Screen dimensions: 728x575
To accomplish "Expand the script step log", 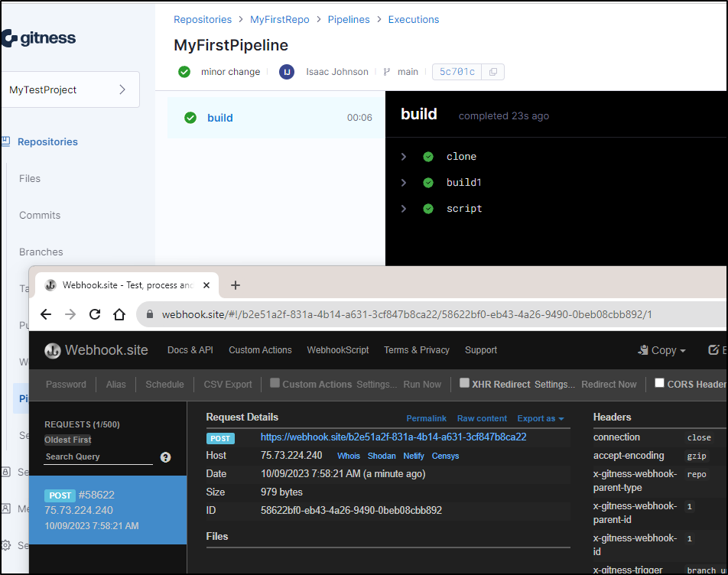I will pos(404,209).
